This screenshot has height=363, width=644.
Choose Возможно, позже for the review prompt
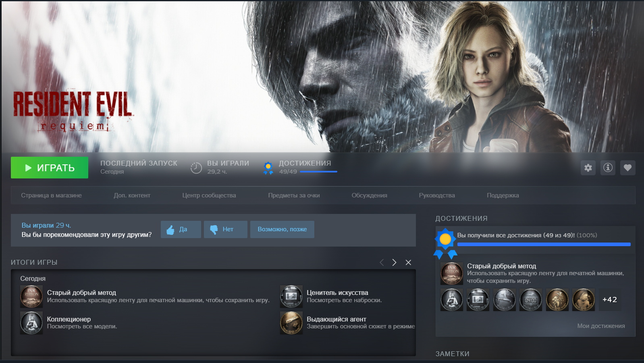tap(282, 229)
